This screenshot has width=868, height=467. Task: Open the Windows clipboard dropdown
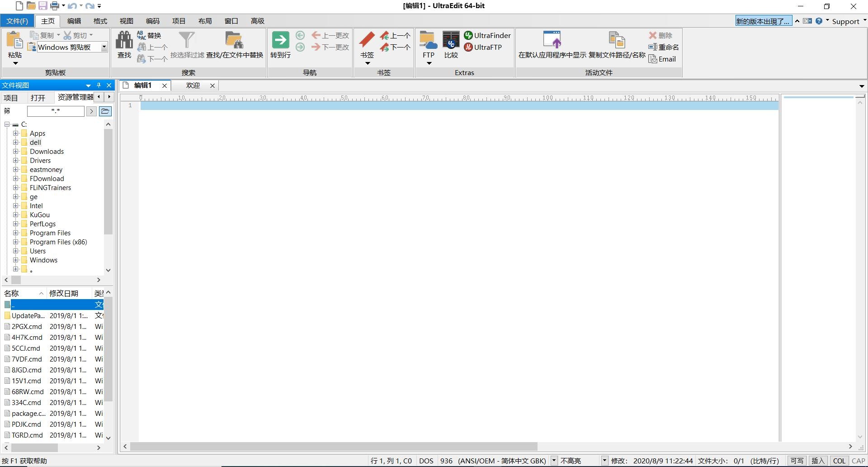104,47
